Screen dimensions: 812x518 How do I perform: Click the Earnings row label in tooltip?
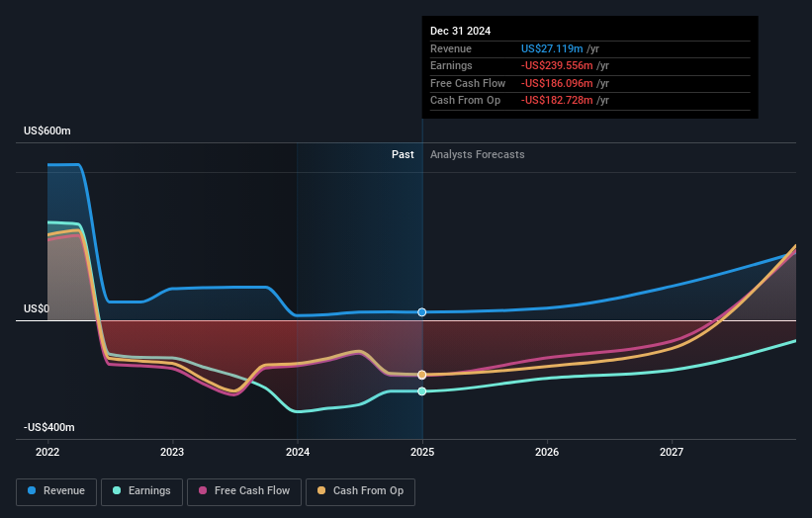pos(452,65)
